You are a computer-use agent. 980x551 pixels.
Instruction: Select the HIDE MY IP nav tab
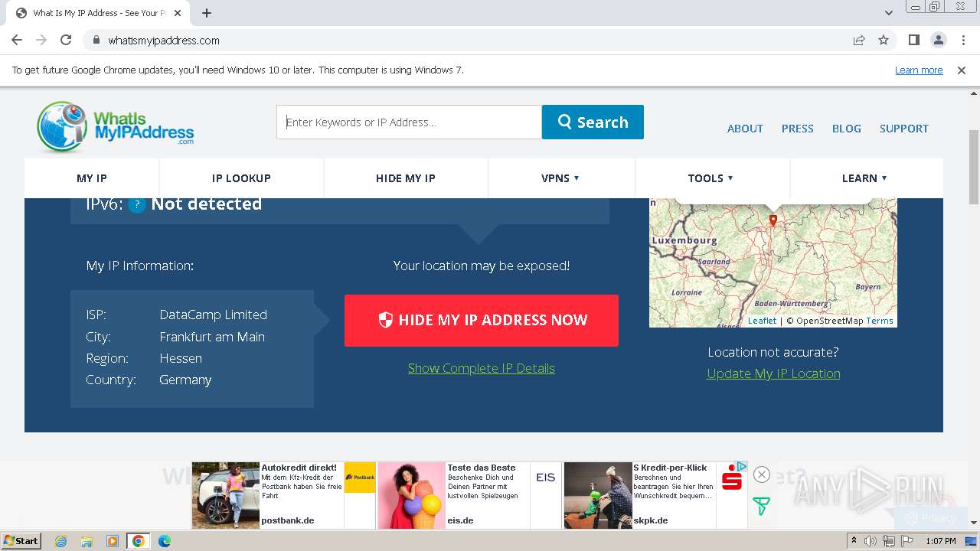[x=406, y=178]
